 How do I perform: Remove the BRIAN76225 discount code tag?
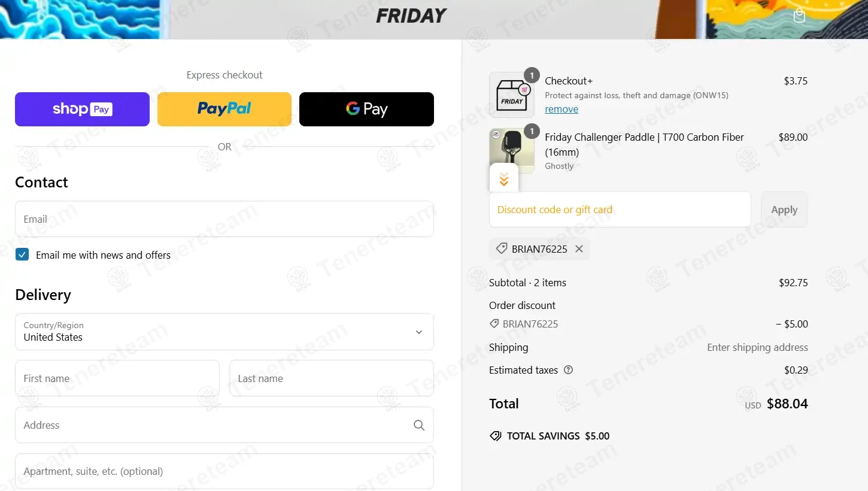pos(579,249)
